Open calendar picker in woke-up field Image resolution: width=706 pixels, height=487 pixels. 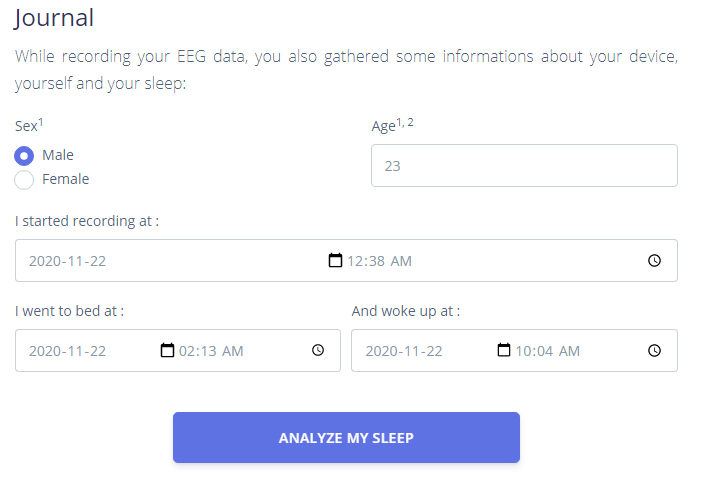(x=504, y=351)
